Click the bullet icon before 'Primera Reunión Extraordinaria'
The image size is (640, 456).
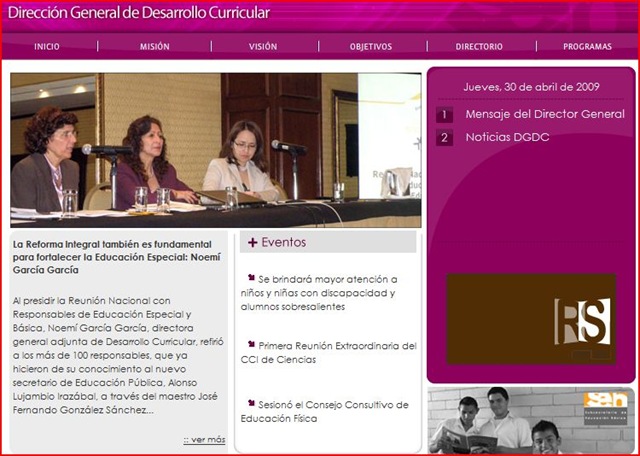[x=251, y=345]
